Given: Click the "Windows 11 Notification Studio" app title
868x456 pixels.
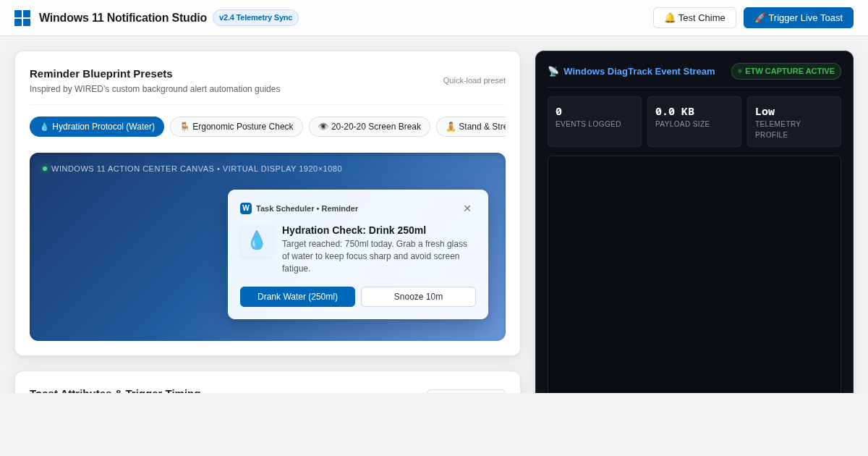Looking at the screenshot, I should point(123,18).
